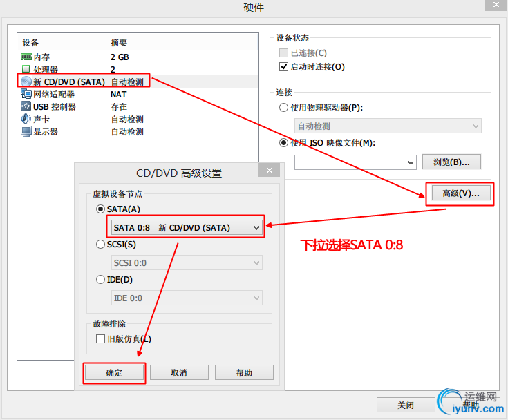The height and width of the screenshot is (420, 508).
Task: Select 使用 ISO 映像文件(M) radio button
Action: click(x=283, y=143)
